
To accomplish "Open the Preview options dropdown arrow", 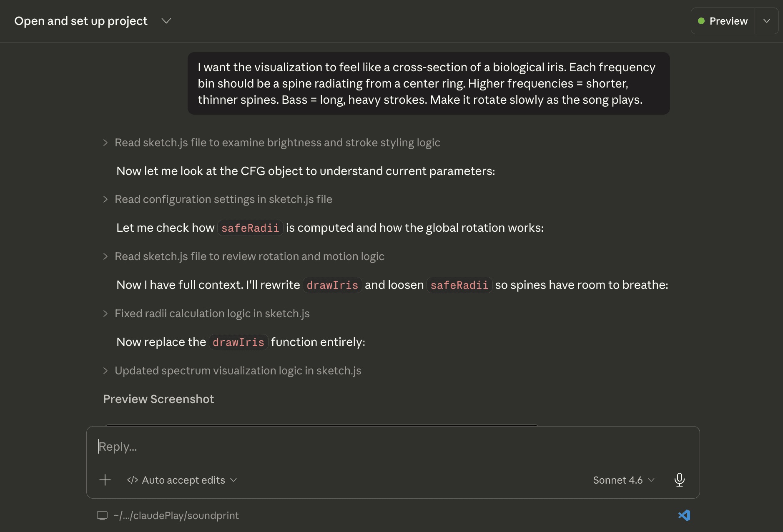I will pyautogui.click(x=766, y=21).
